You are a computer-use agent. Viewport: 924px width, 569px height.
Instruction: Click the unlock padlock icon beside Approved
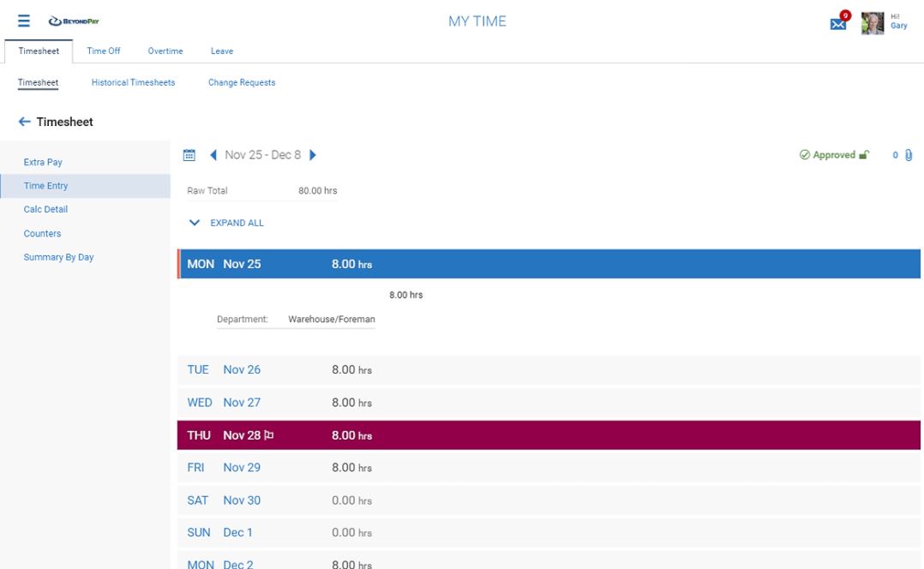click(864, 155)
